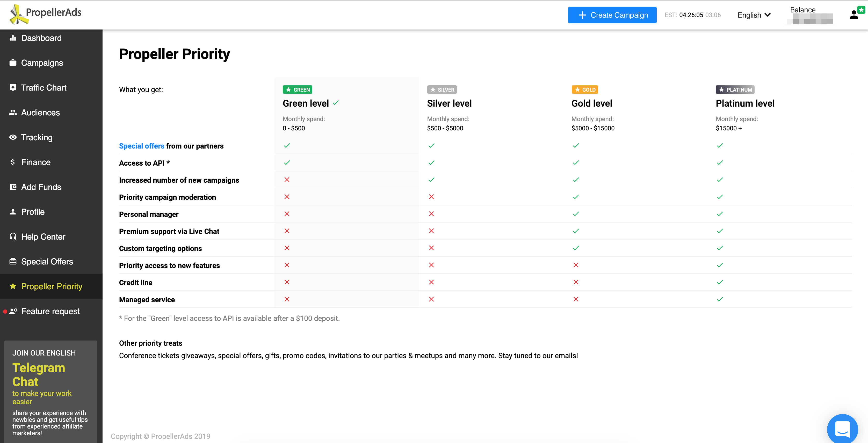Open the Feature request menu item

pos(50,311)
